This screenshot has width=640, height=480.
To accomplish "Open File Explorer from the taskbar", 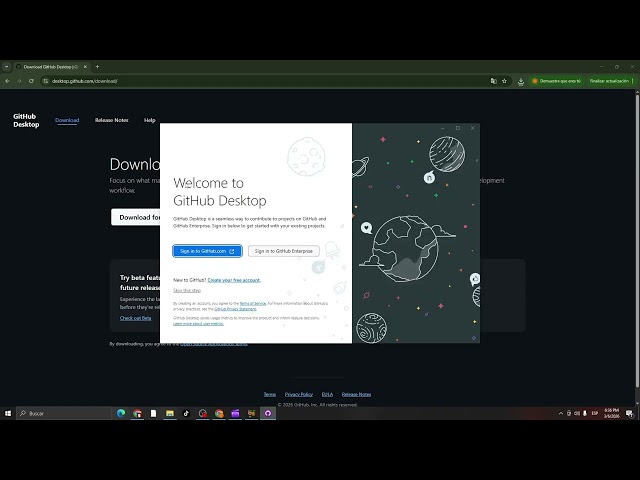I will (170, 413).
